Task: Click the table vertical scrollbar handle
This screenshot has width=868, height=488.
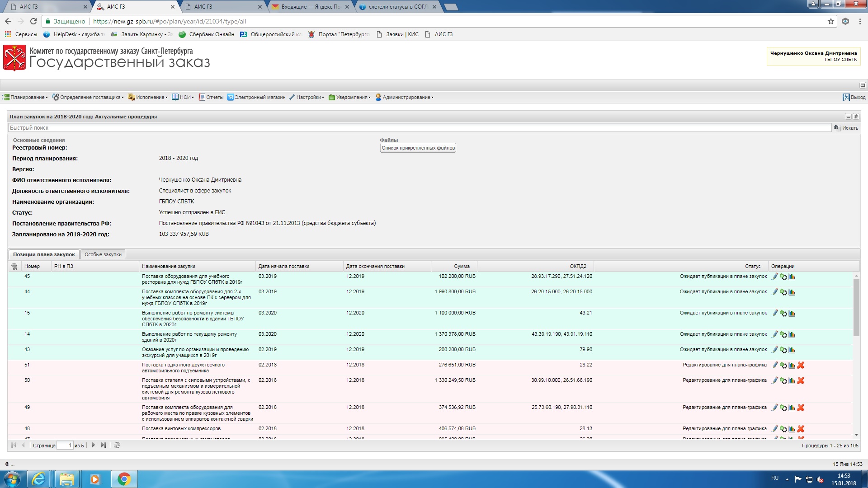Action: point(856,307)
